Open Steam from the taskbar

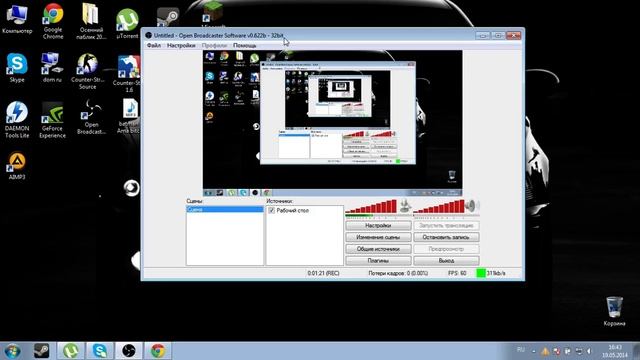click(41, 351)
